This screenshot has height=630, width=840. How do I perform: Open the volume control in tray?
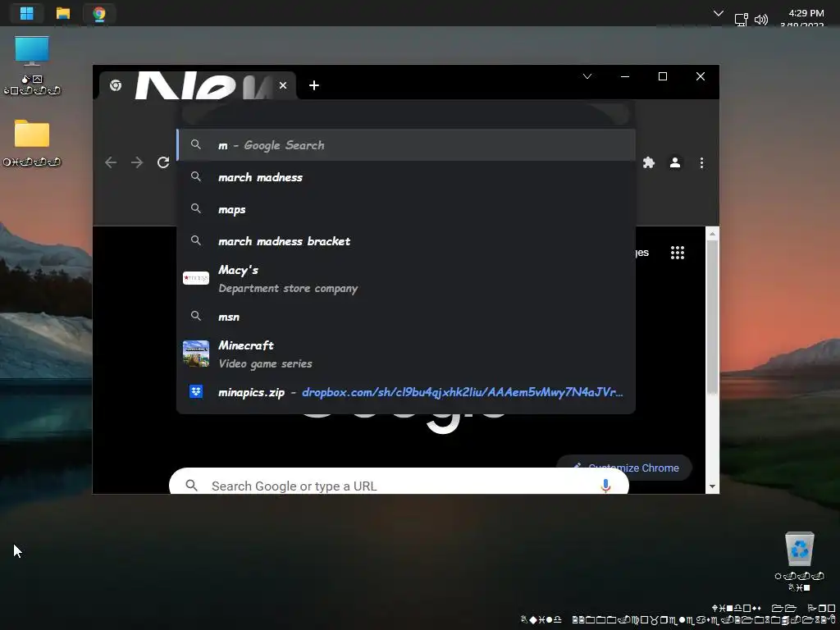[x=760, y=20]
